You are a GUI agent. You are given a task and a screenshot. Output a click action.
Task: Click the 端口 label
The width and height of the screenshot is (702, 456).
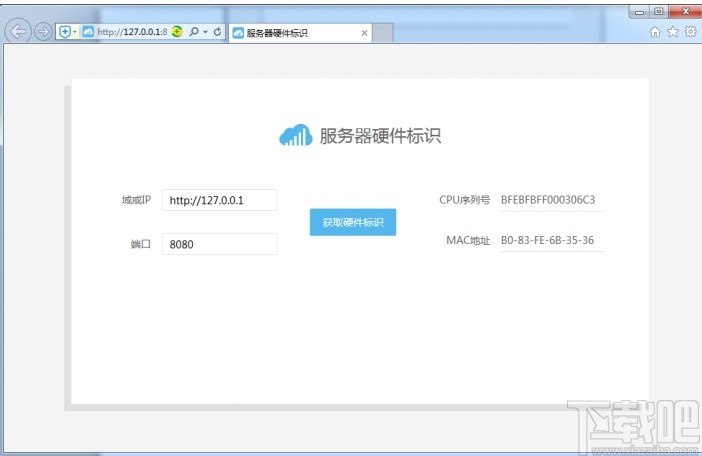(141, 244)
